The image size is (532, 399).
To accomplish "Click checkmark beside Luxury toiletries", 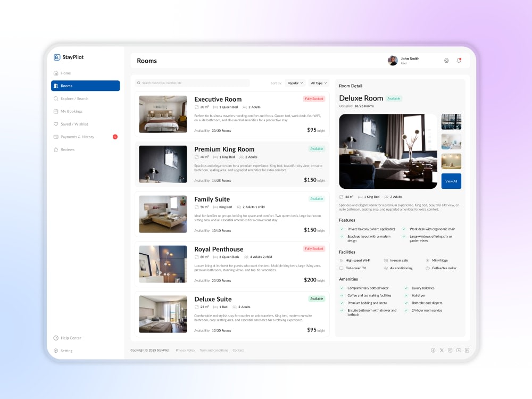I will coord(406,288).
